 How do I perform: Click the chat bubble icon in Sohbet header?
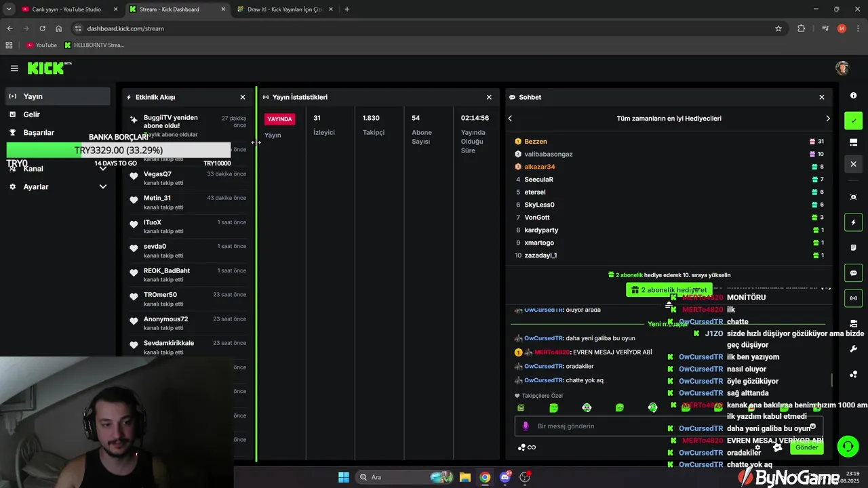click(x=512, y=97)
